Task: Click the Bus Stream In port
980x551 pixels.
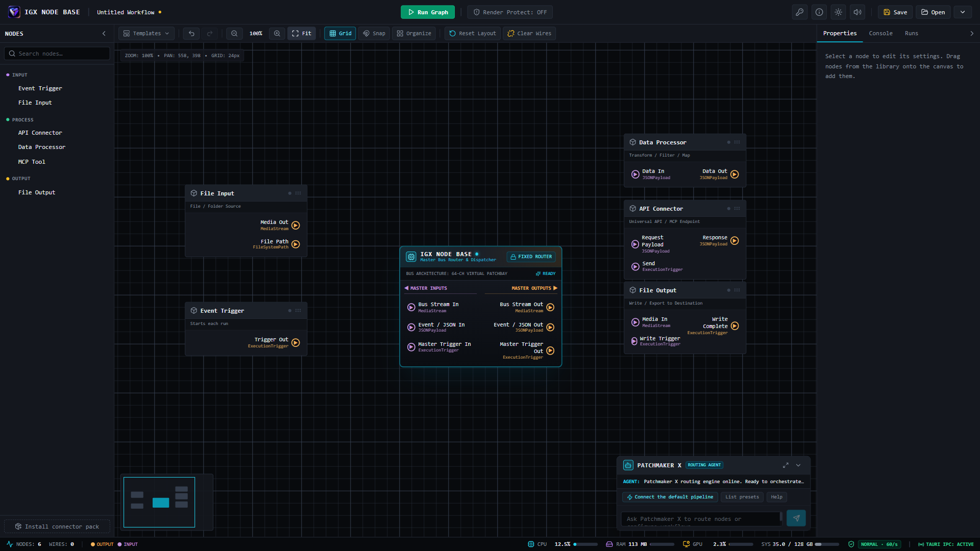Action: 411,307
